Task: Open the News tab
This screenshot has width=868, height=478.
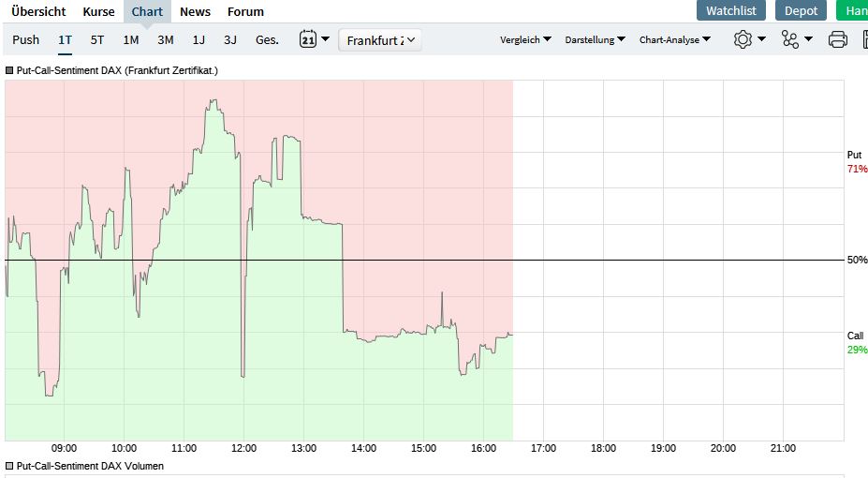Action: (x=195, y=11)
